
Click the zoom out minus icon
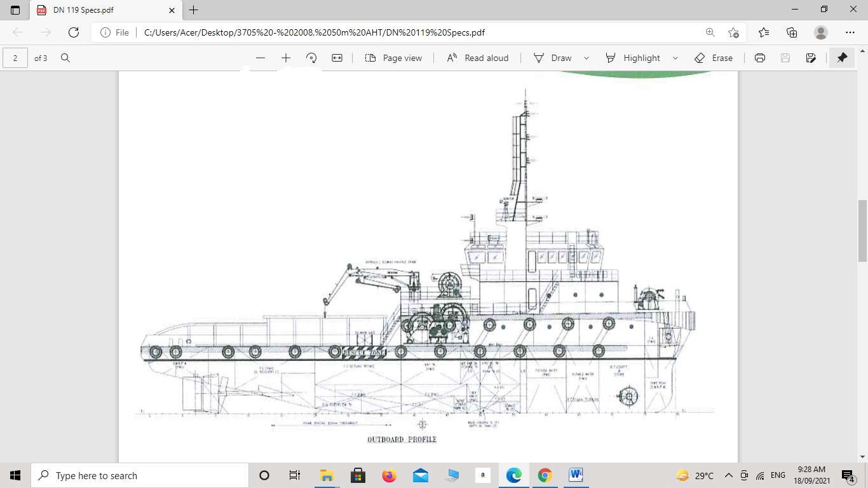point(261,58)
